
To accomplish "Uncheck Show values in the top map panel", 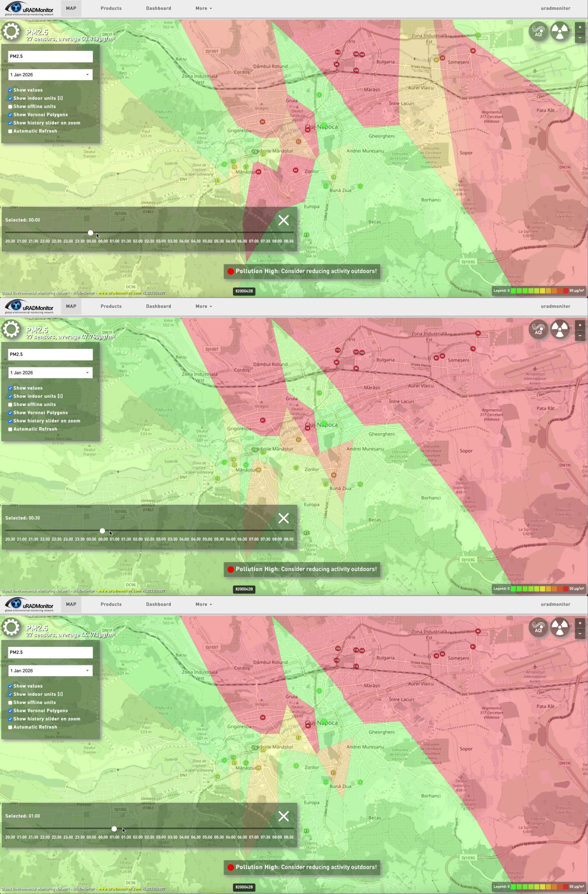I will (x=10, y=90).
